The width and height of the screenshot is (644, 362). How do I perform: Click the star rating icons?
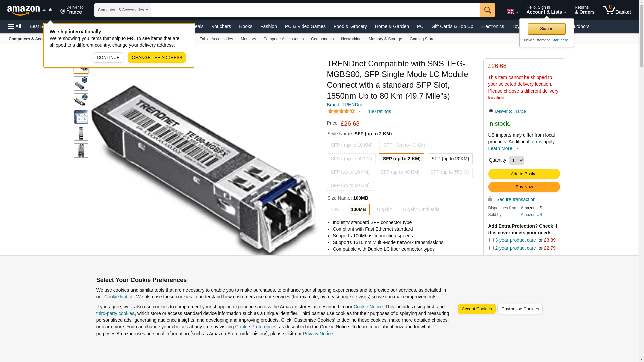pyautogui.click(x=341, y=111)
